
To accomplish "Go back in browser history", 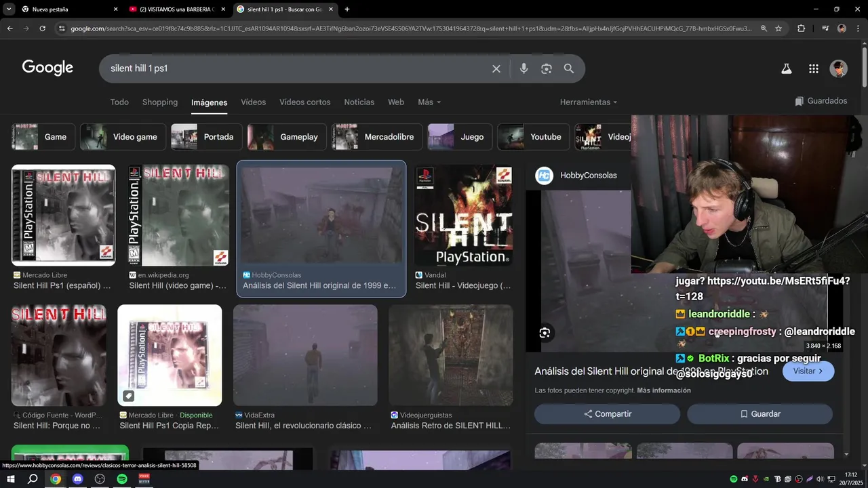I will point(9,28).
